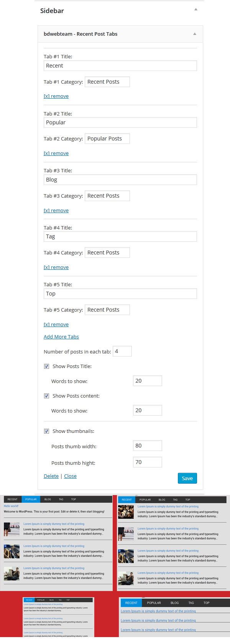Collapse the bdwebteam Recent Post Tabs widget
This screenshot has width=230, height=644.
(194, 34)
